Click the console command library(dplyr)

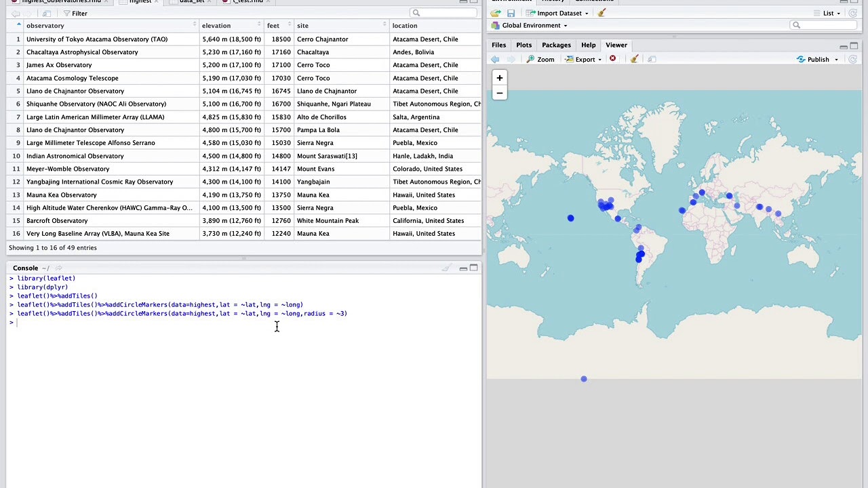coord(43,287)
